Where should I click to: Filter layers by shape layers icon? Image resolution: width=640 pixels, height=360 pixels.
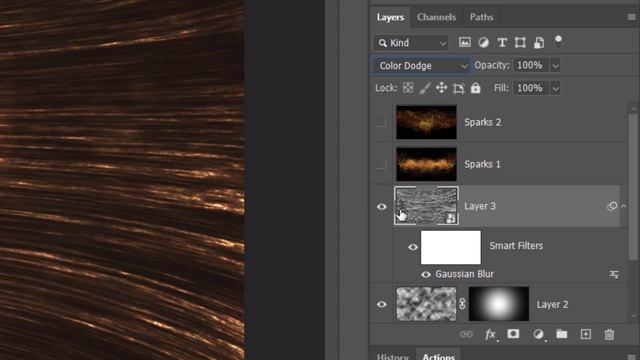tap(520, 42)
